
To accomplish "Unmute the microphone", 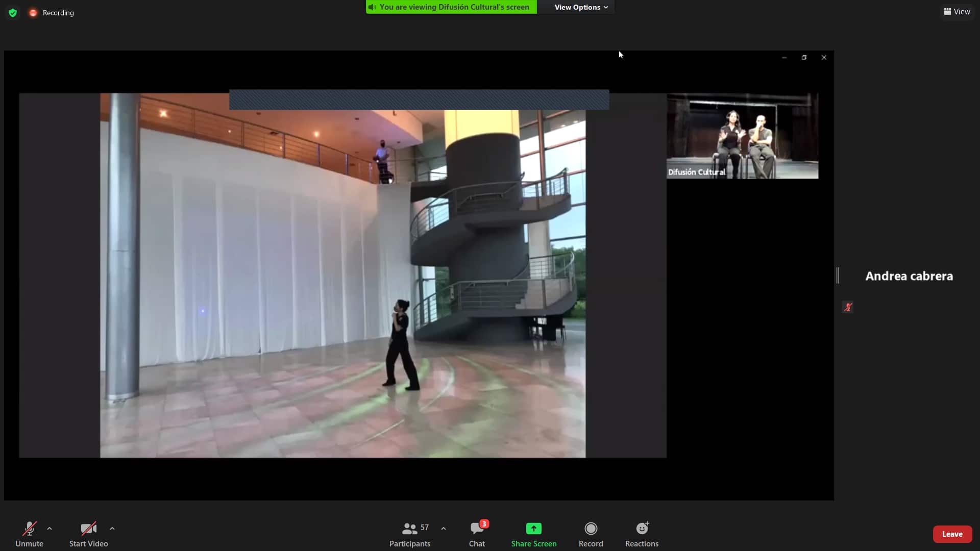I will pos(29,534).
